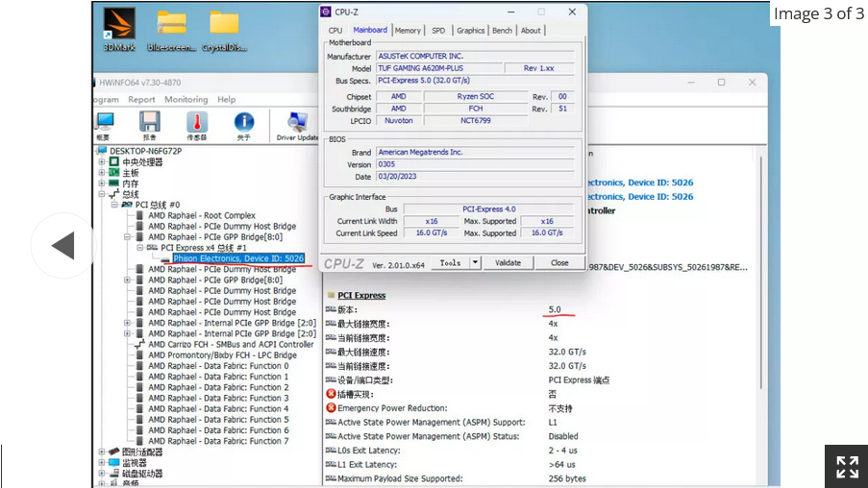
Task: Click HWiNFO Driver Update icon
Action: (x=297, y=126)
